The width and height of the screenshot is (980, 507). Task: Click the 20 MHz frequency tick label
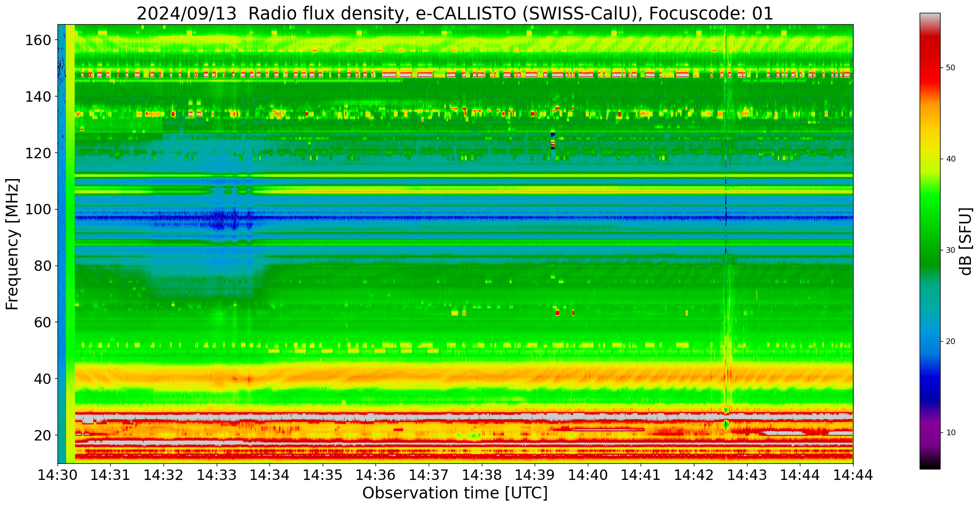[42, 435]
